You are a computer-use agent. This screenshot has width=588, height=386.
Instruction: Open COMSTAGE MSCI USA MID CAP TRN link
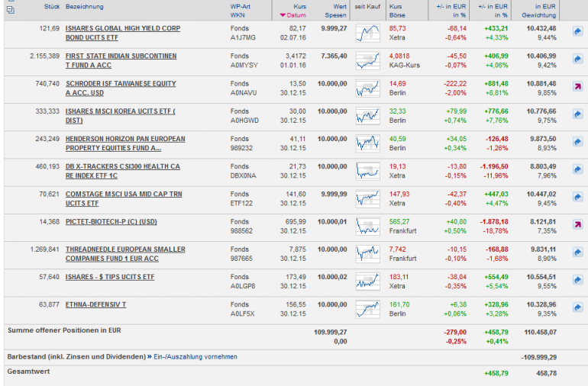pyautogui.click(x=124, y=199)
